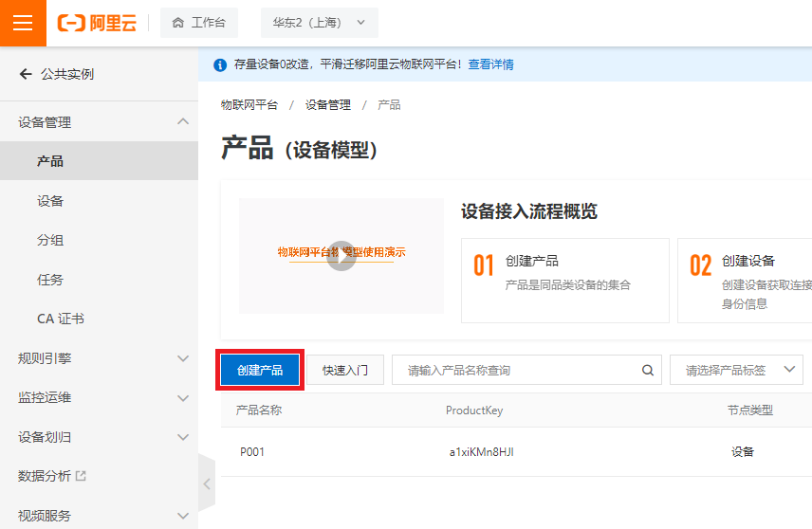
Task: Click the 产品 breadcrumb item
Action: 389,105
